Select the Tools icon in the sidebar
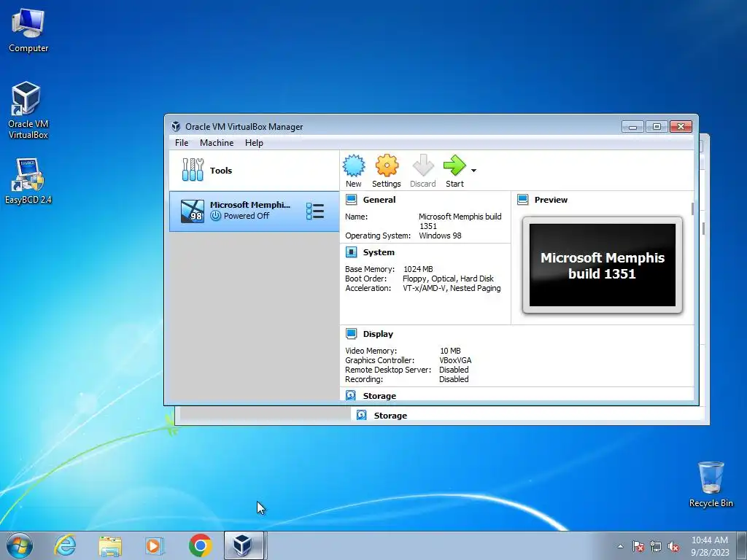The height and width of the screenshot is (560, 747). (193, 170)
